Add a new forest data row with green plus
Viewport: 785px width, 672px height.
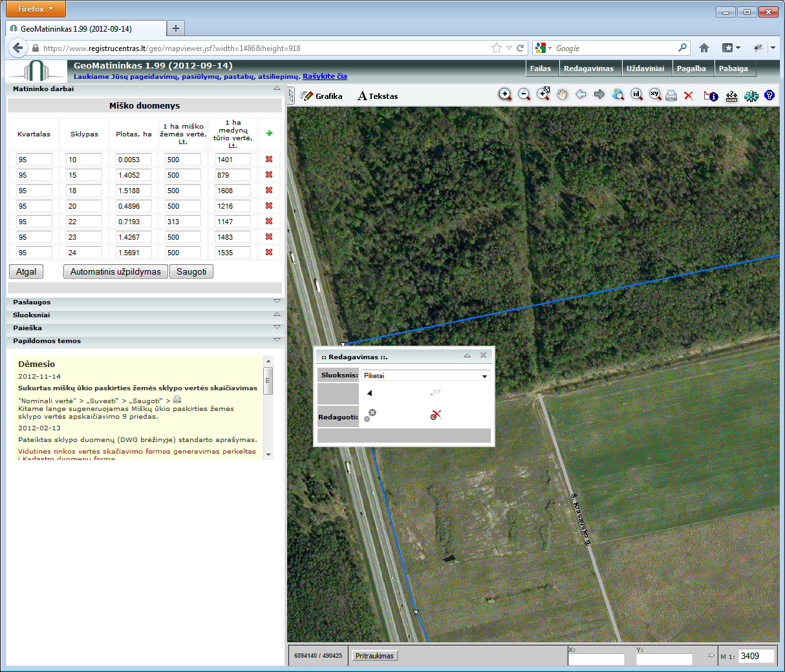(x=269, y=133)
